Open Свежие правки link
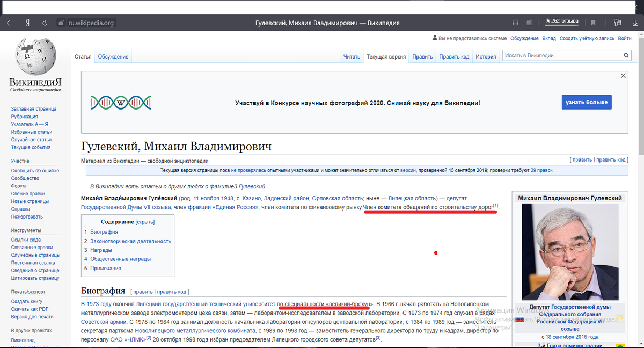Screen dimensions: 644x348 [28, 194]
